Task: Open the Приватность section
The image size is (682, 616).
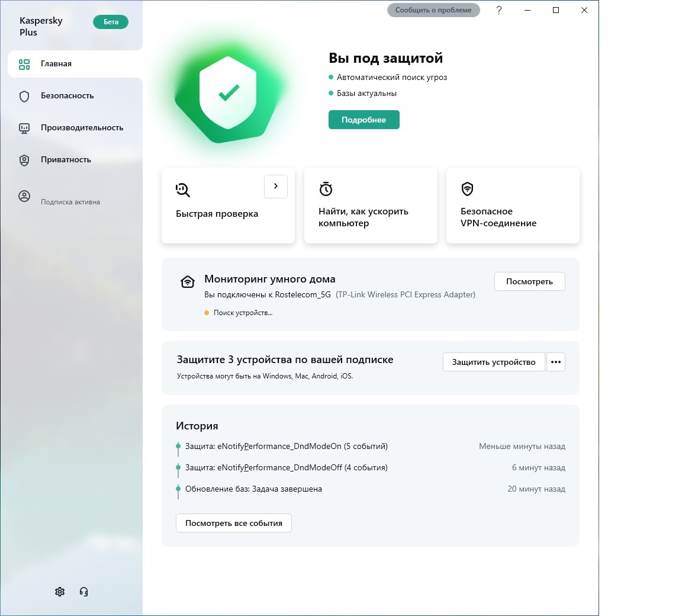Action: (x=75, y=160)
